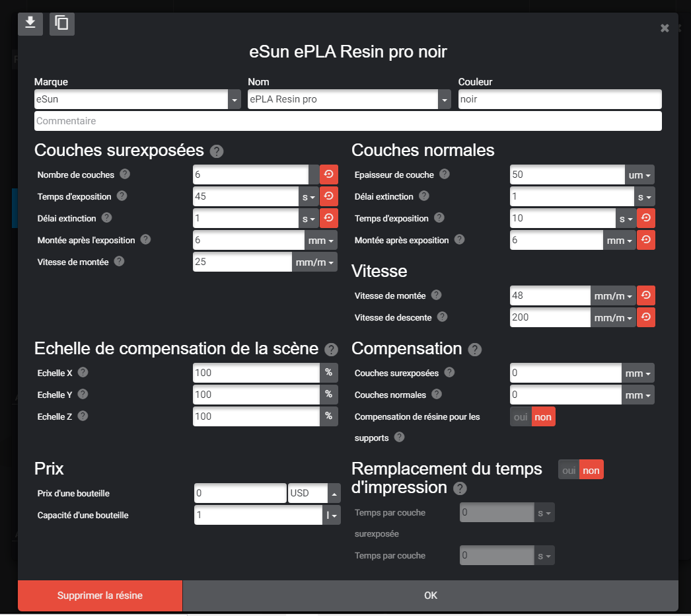Reset Vitesse de montée 48 value

click(x=645, y=295)
